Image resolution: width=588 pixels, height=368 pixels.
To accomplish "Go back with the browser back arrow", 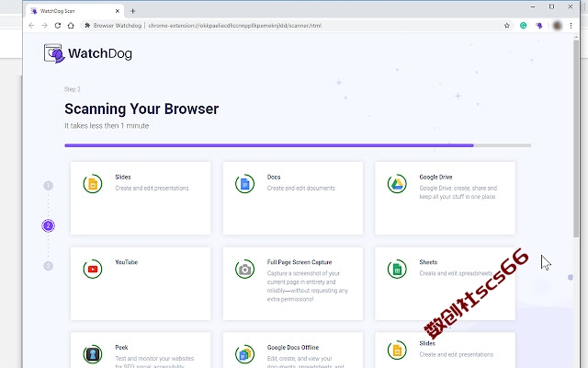I will tap(31, 26).
